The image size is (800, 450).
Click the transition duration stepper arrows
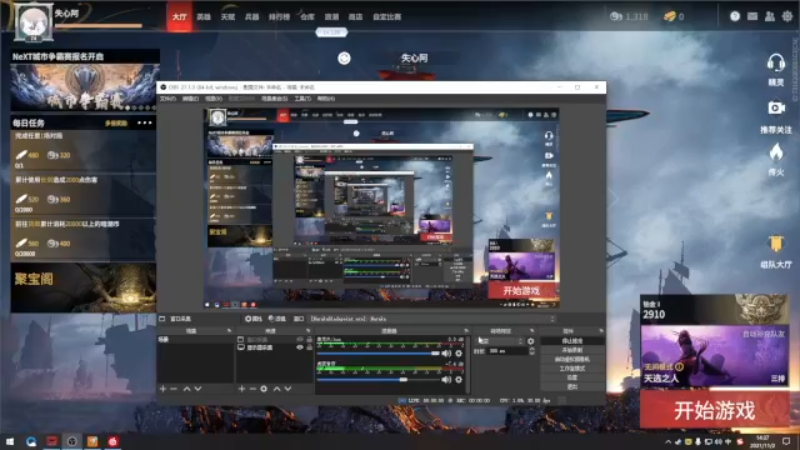click(532, 351)
